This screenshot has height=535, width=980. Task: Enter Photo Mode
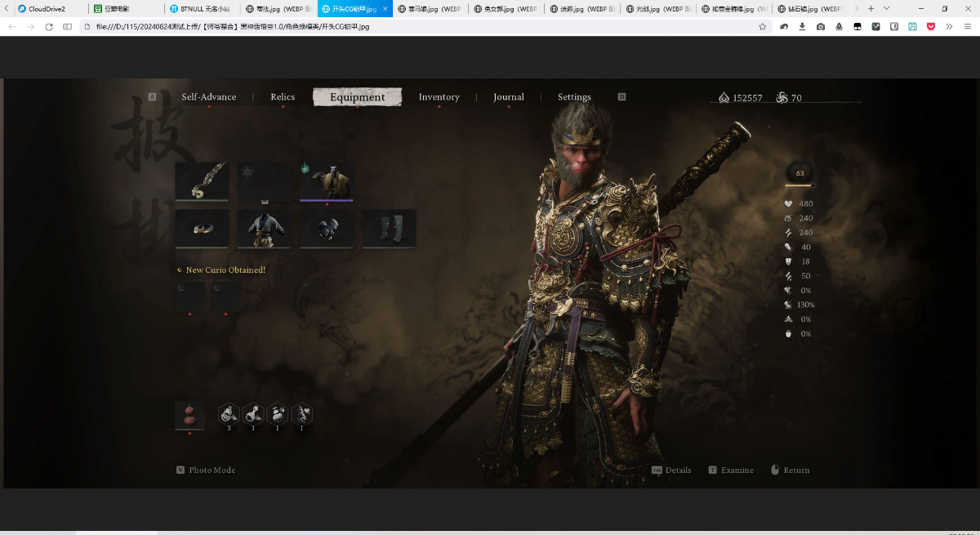tap(212, 470)
